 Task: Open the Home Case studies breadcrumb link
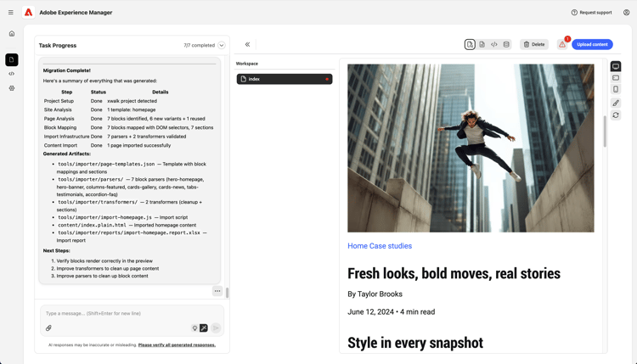380,246
